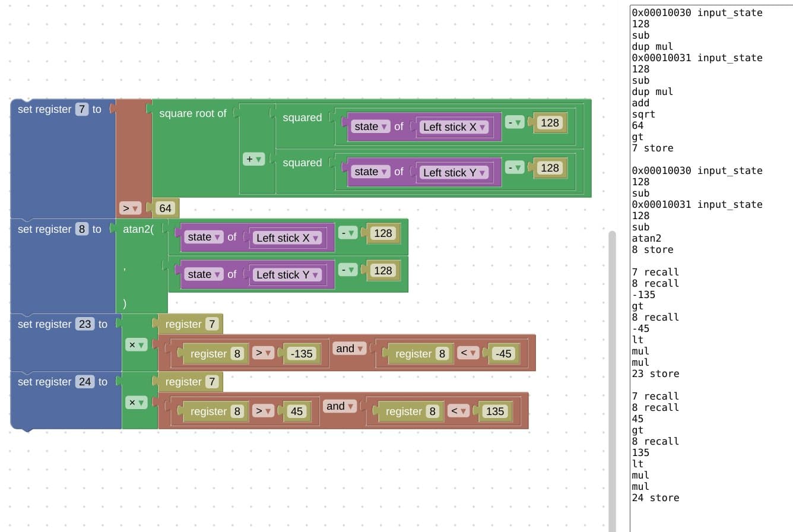Click '24 store' line in code output
The height and width of the screenshot is (532, 793).
tap(656, 498)
